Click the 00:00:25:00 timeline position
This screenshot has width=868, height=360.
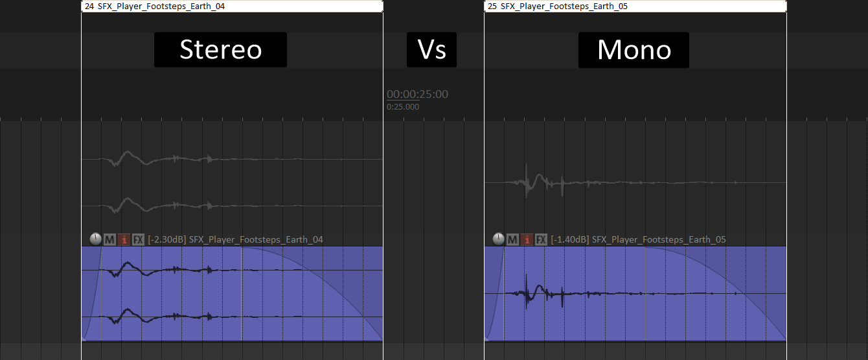[417, 94]
